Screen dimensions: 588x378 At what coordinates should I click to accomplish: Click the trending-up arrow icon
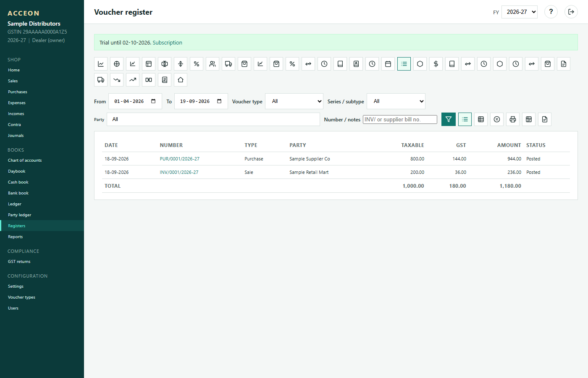click(x=133, y=80)
